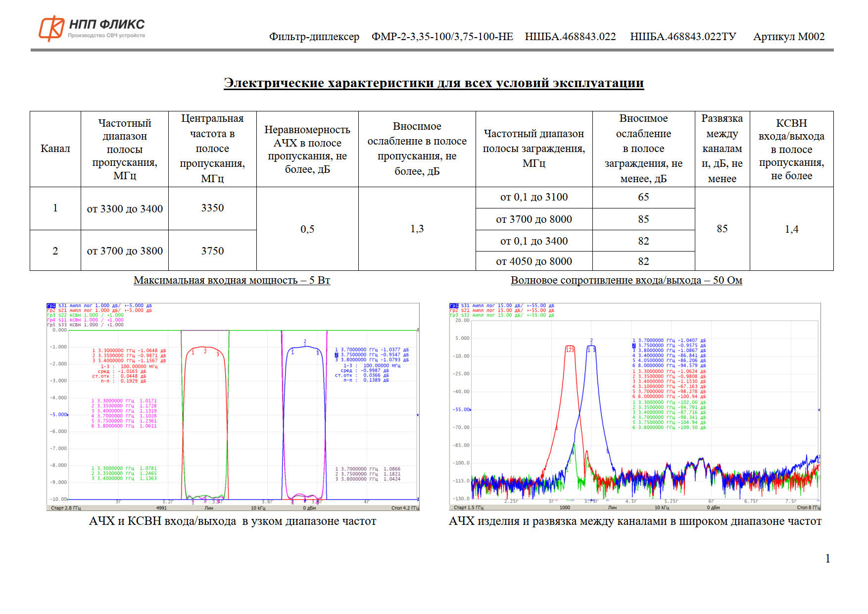Click the 'от 0,1 до 3400' cell
868x614 pixels.
pos(534,241)
